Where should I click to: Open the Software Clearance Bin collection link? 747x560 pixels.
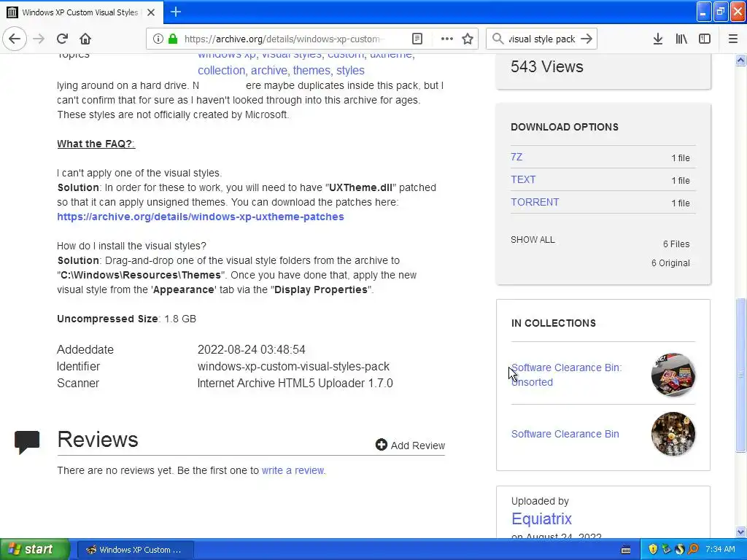pos(565,434)
